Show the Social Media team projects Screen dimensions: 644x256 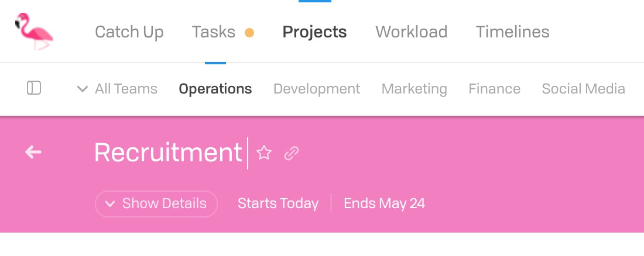(583, 89)
